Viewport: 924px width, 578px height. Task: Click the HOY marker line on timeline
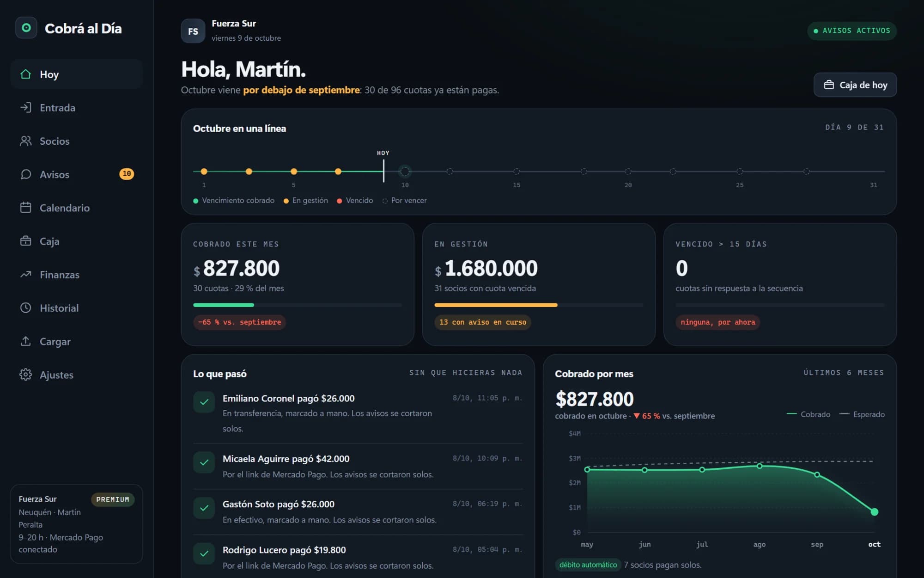383,171
